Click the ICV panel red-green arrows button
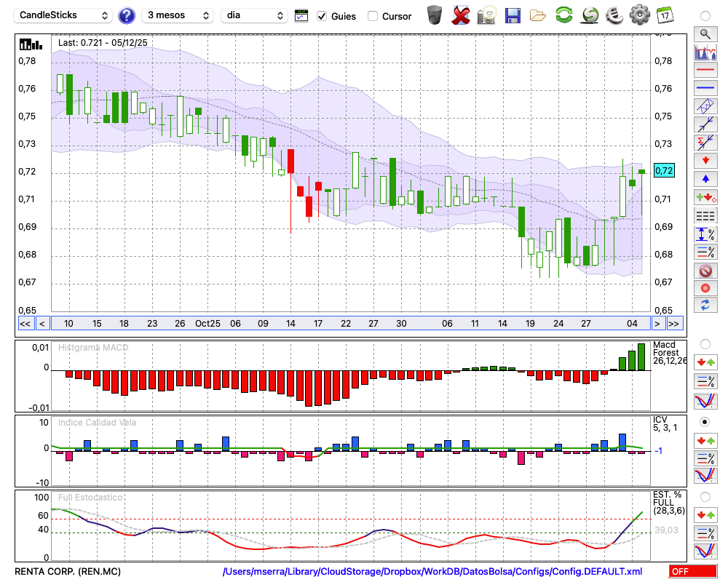Image resolution: width=728 pixels, height=582 pixels. [705, 440]
